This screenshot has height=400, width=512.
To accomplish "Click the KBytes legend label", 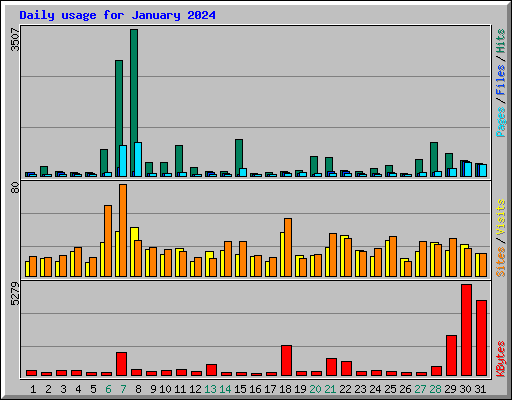I will 501,359.
